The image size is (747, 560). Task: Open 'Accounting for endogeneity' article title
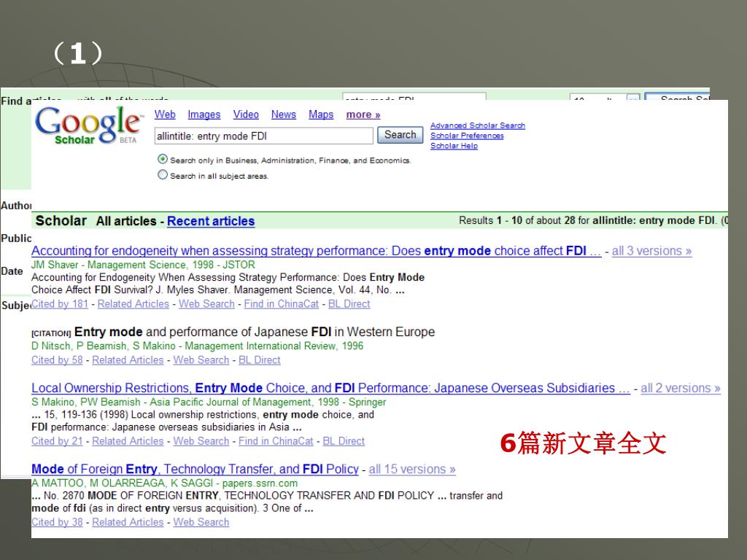click(317, 251)
